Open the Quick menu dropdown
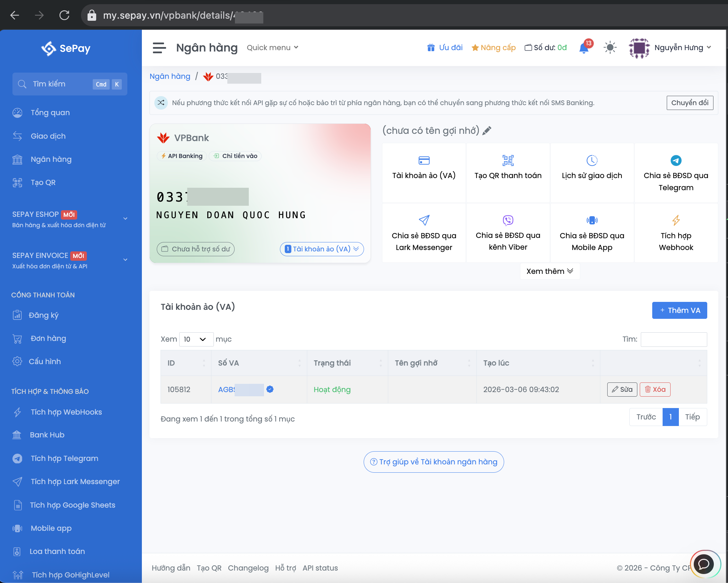Viewport: 728px width, 583px height. pos(272,48)
